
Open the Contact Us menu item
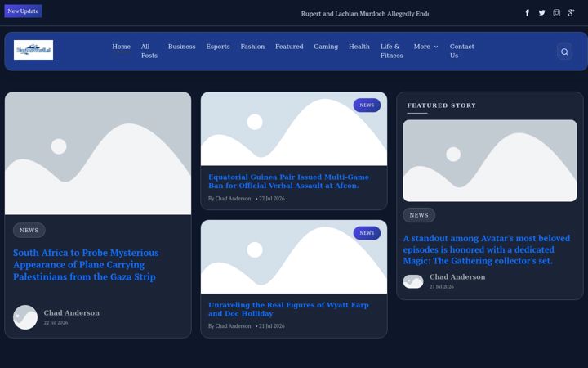[462, 51]
